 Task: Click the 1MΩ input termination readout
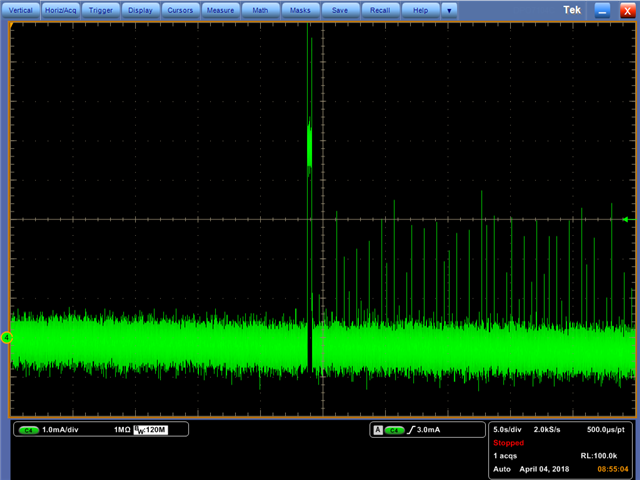point(122,430)
